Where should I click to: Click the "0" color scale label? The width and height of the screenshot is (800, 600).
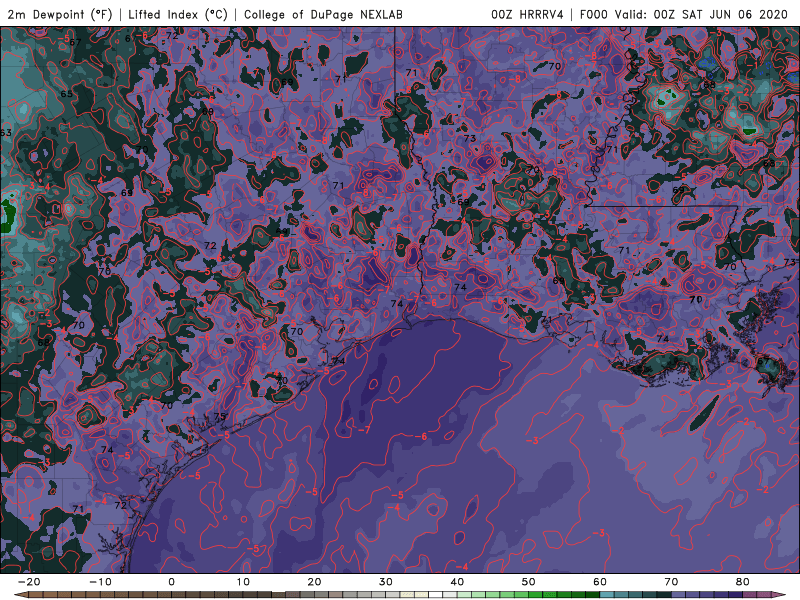coord(171,582)
